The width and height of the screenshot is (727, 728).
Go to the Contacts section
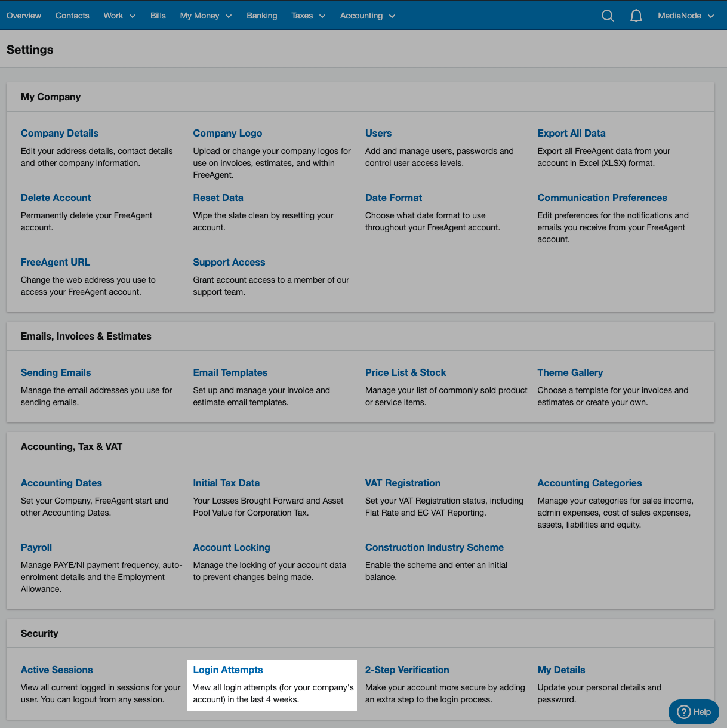click(72, 16)
